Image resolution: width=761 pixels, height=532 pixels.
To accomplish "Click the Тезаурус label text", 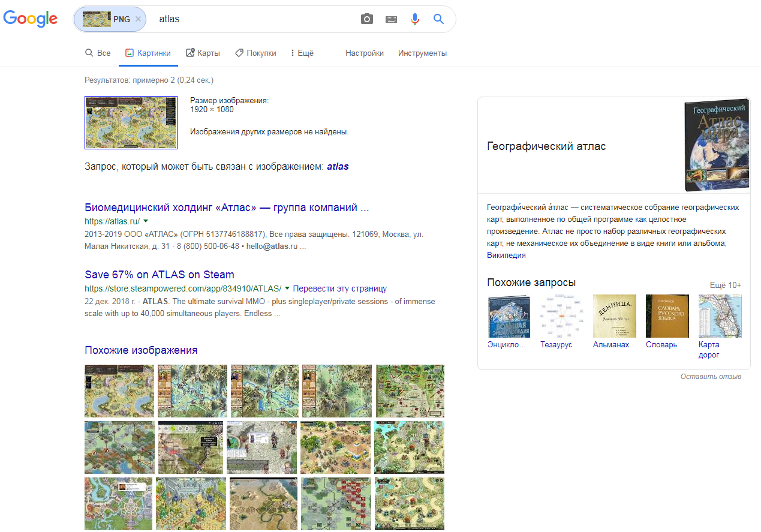I will 556,345.
